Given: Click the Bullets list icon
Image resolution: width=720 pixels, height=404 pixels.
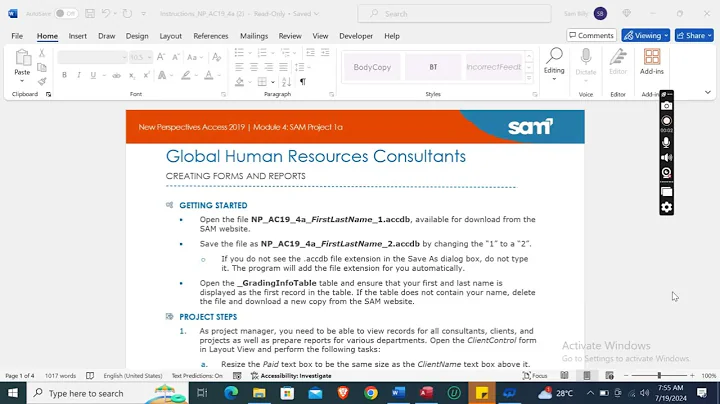Looking at the screenshot, I should click(x=239, y=53).
